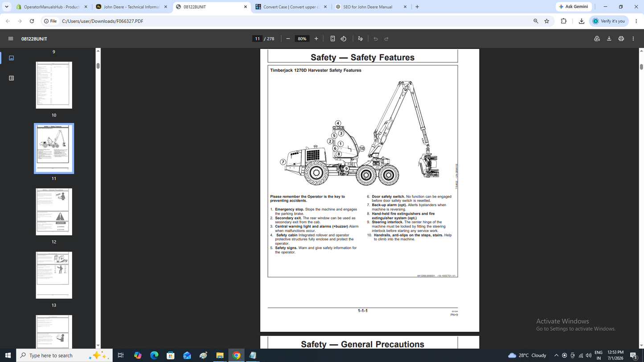Viewport: 644px width, 362px height.
Task: Open a new browser tab
Action: [x=417, y=7]
